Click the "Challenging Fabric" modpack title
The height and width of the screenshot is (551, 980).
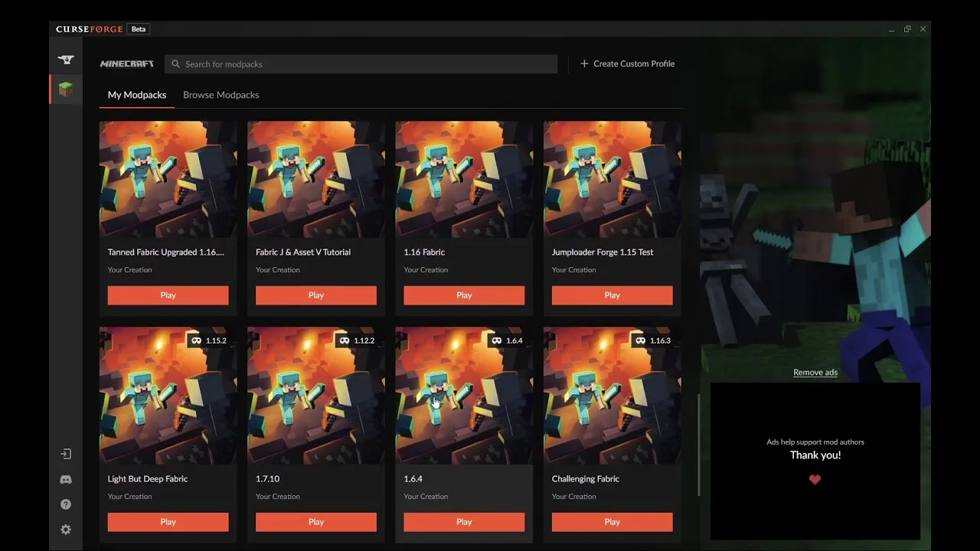tap(586, 479)
